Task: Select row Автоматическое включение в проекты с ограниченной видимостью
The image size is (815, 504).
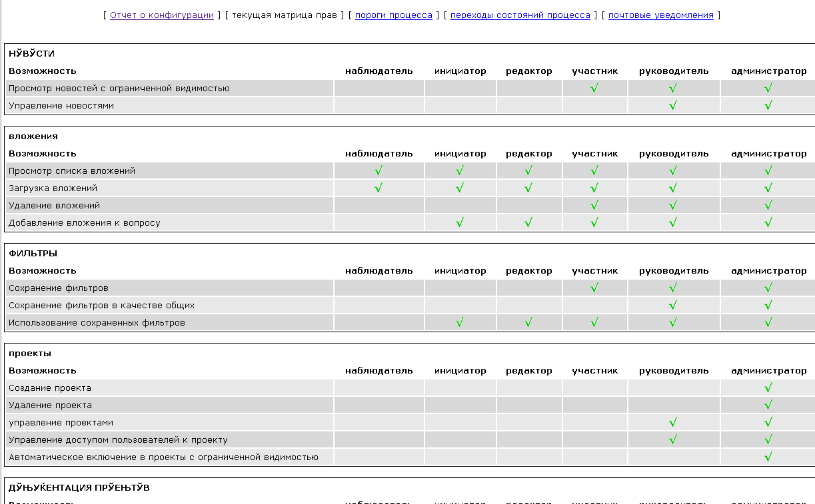Action: pos(410,457)
